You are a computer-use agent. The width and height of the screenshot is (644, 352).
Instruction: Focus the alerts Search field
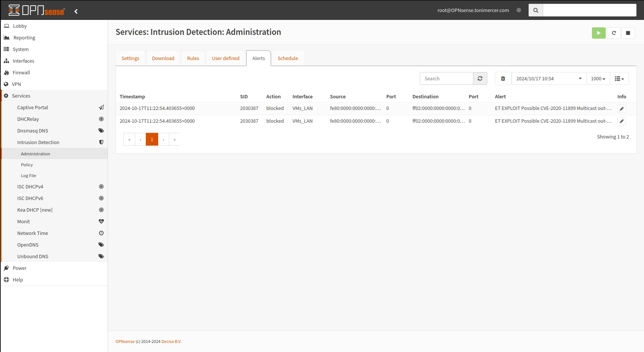pyautogui.click(x=446, y=78)
